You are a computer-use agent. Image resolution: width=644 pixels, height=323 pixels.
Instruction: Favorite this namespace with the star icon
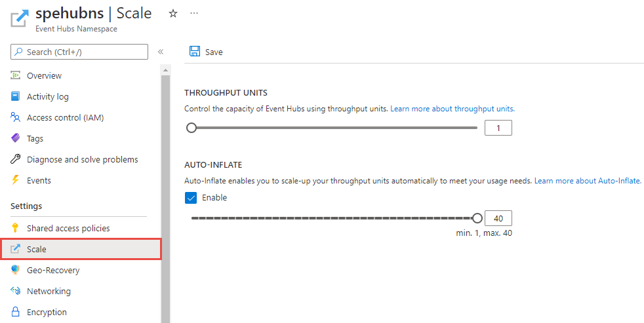pos(173,13)
